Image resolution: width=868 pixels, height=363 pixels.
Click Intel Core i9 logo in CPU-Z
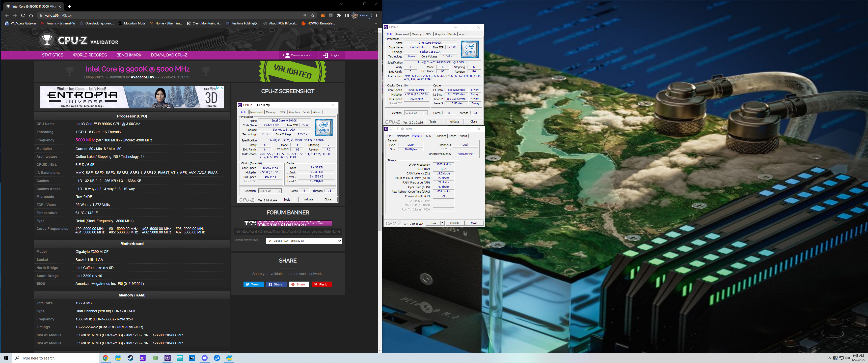pyautogui.click(x=470, y=49)
